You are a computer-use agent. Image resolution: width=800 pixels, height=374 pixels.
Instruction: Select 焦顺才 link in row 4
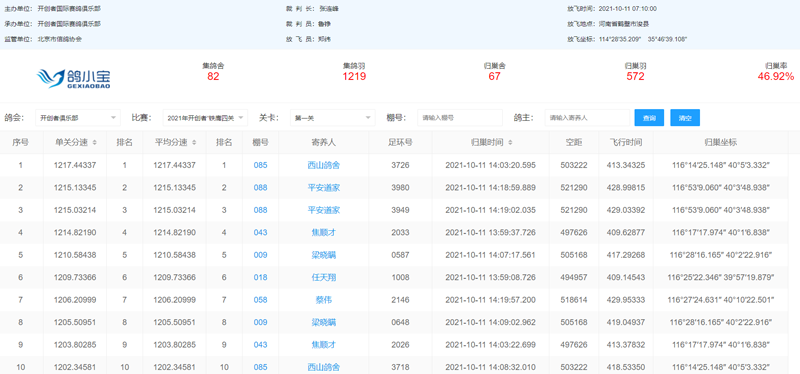pyautogui.click(x=323, y=233)
